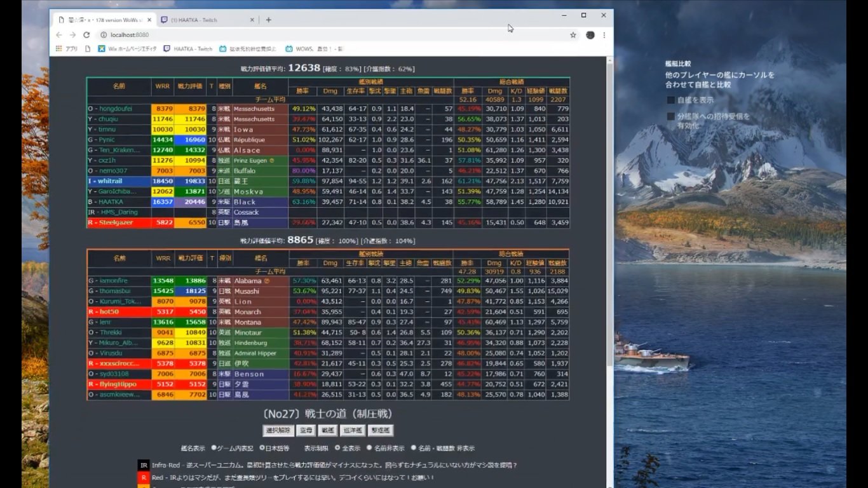This screenshot has width=868, height=488.
Task: Bookmark this page with the star icon
Action: [x=573, y=35]
